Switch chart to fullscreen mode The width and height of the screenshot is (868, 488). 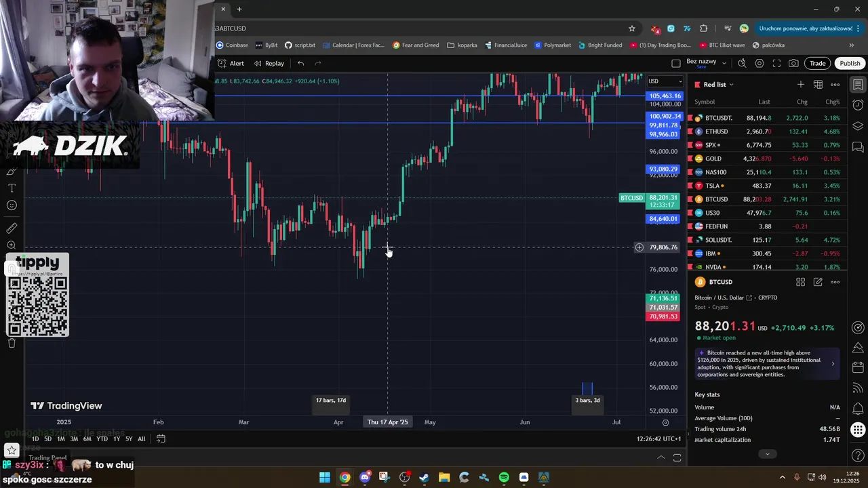tap(776, 63)
